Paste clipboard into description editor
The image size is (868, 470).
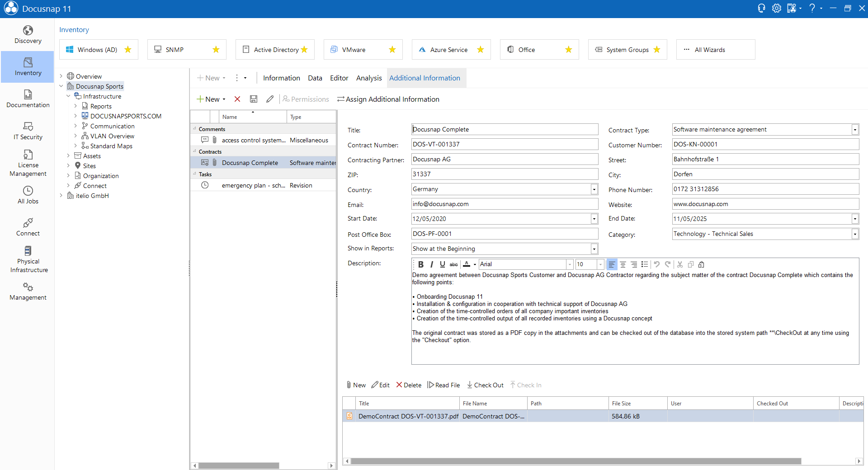pyautogui.click(x=701, y=264)
